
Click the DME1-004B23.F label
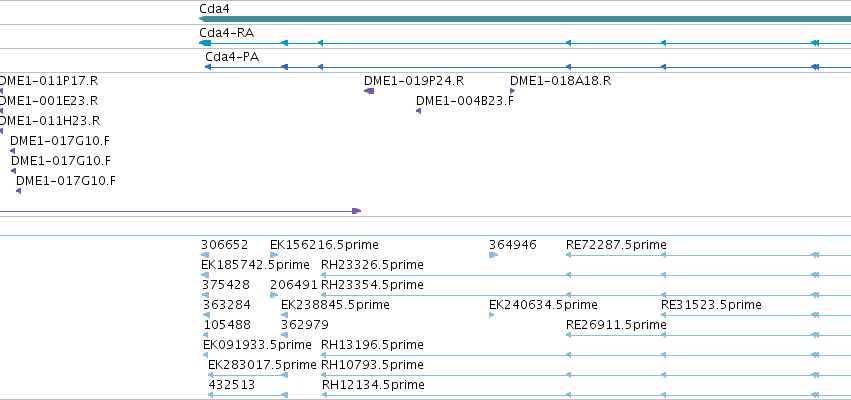[465, 101]
